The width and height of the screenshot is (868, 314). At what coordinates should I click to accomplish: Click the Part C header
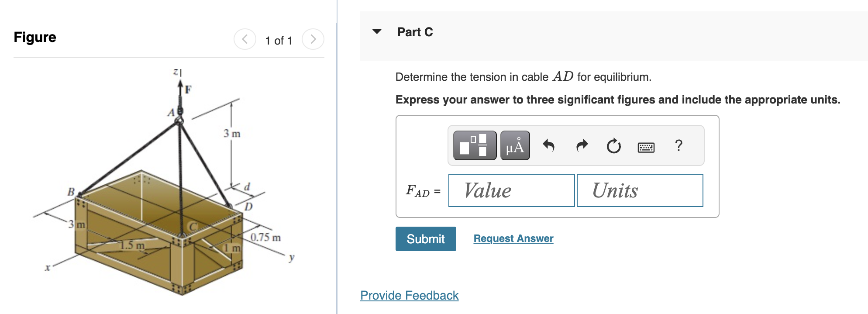(414, 31)
